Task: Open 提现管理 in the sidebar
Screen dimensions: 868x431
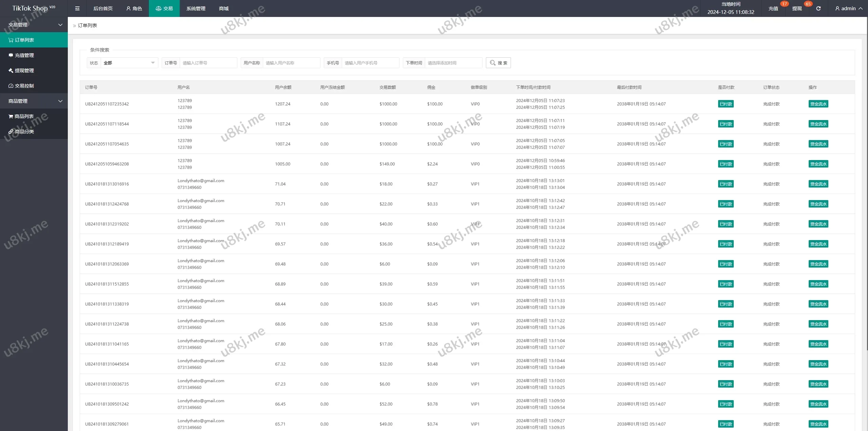Action: point(24,71)
